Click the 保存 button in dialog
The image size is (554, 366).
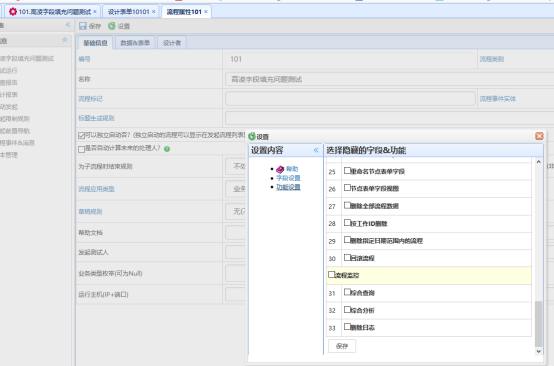point(342,346)
